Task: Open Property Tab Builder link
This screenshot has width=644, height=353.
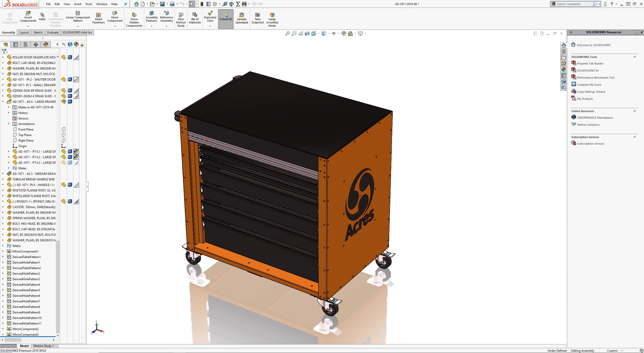Action: [590, 63]
